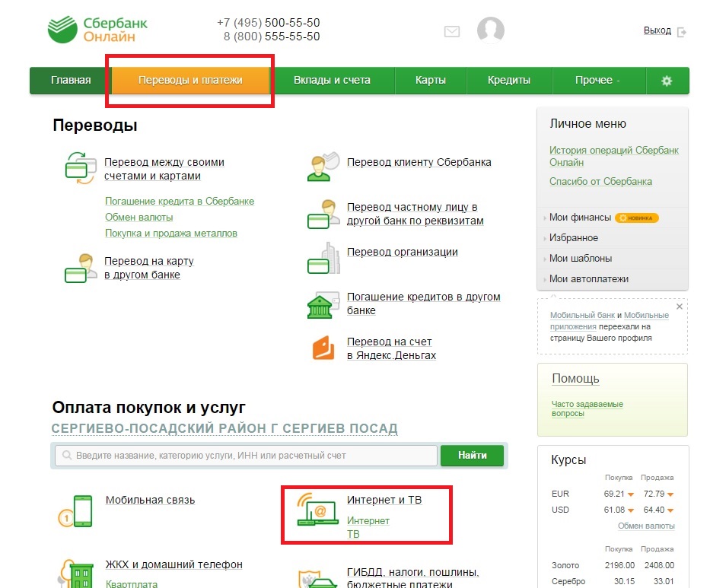Click the Выход logout link
Viewport: 710px width, 588px height.
pyautogui.click(x=657, y=30)
